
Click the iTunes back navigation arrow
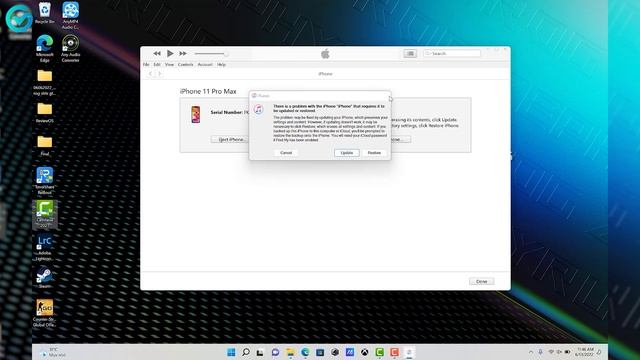click(x=150, y=74)
